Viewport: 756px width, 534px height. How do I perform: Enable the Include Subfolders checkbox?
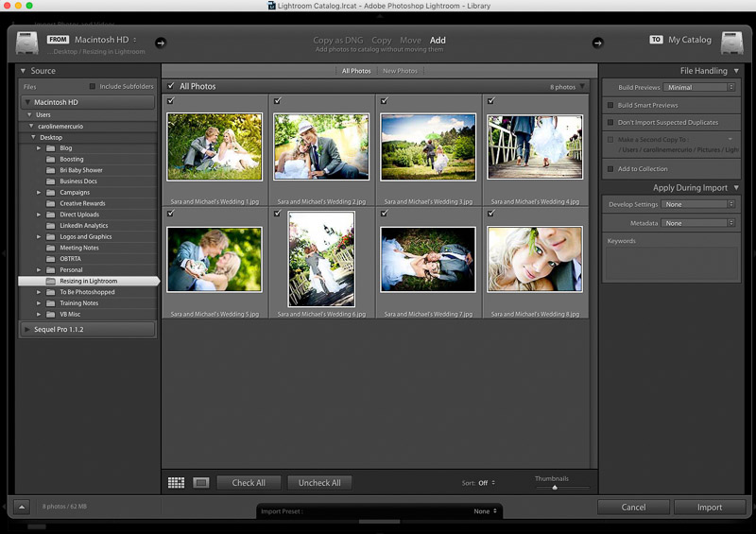pyautogui.click(x=92, y=86)
